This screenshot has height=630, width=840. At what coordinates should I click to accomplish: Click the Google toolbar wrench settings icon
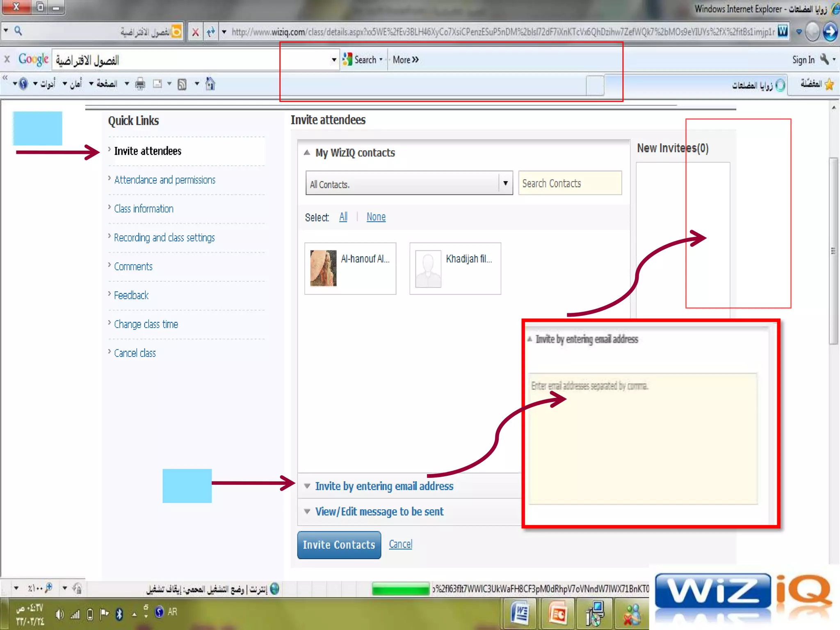click(824, 59)
